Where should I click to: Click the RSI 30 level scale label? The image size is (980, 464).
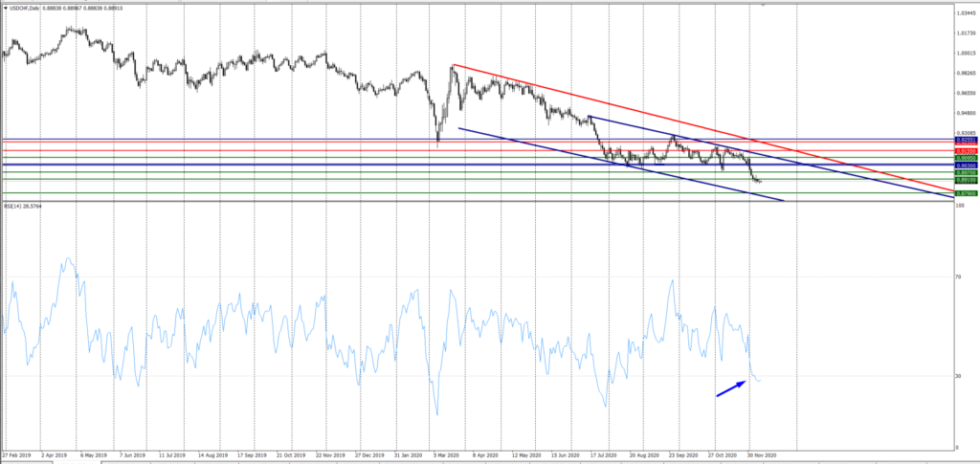point(958,376)
